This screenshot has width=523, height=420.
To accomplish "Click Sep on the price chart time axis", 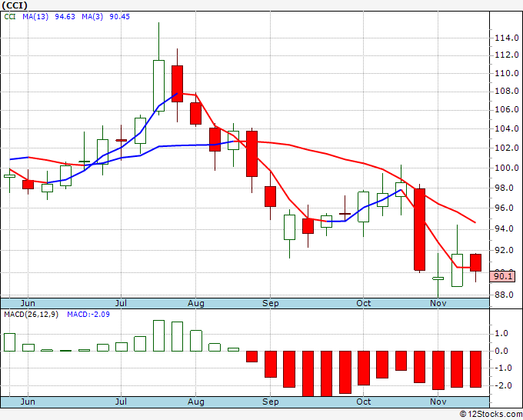I will [x=270, y=303].
